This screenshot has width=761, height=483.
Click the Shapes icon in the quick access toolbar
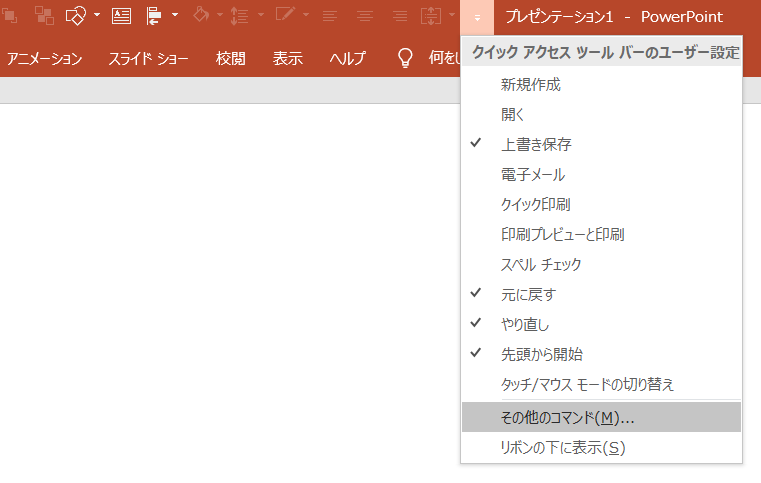pos(76,16)
